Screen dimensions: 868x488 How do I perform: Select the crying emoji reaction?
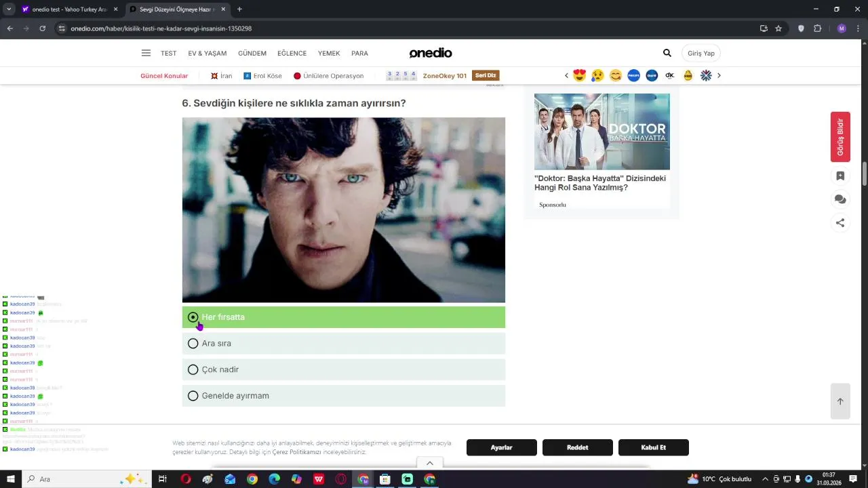pyautogui.click(x=597, y=75)
